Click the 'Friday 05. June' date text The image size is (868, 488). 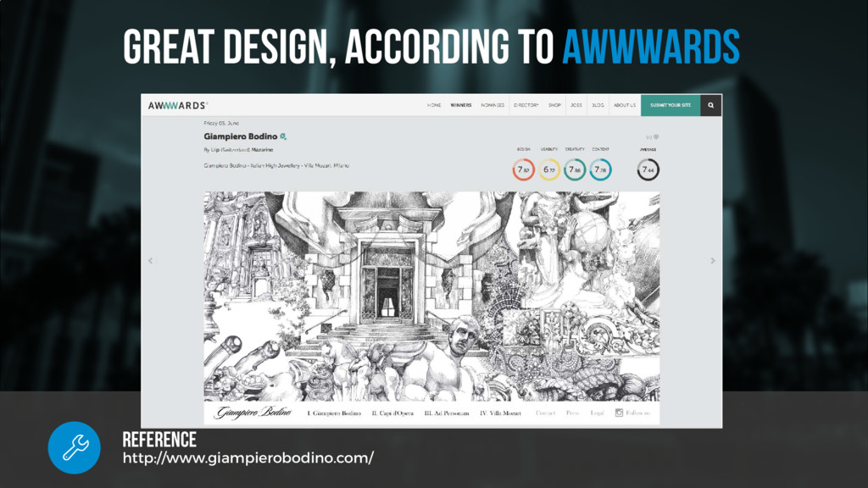221,124
